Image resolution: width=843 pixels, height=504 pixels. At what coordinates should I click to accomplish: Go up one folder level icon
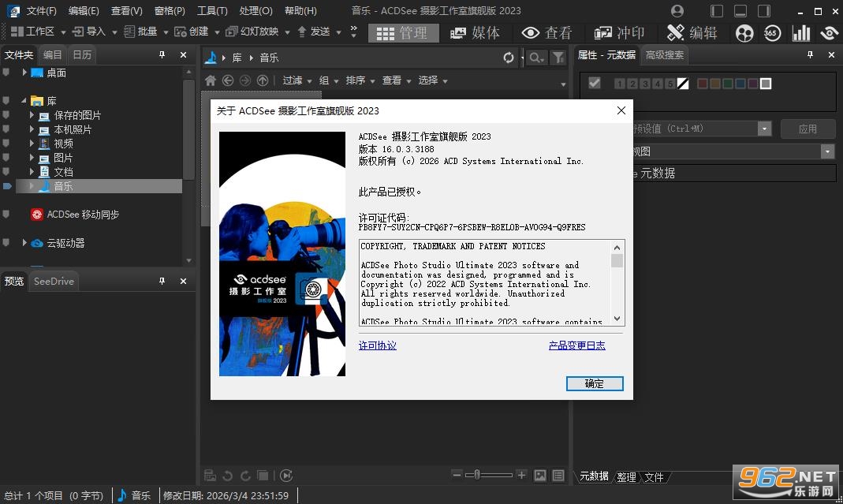(x=263, y=80)
